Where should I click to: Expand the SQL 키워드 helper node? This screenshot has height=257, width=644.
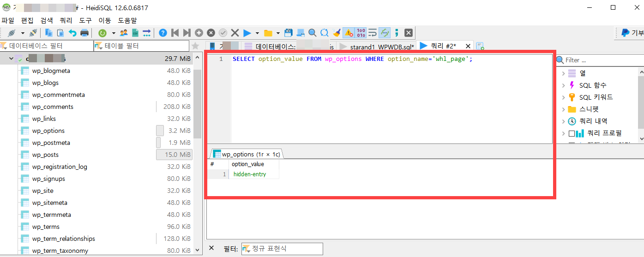pyautogui.click(x=563, y=97)
